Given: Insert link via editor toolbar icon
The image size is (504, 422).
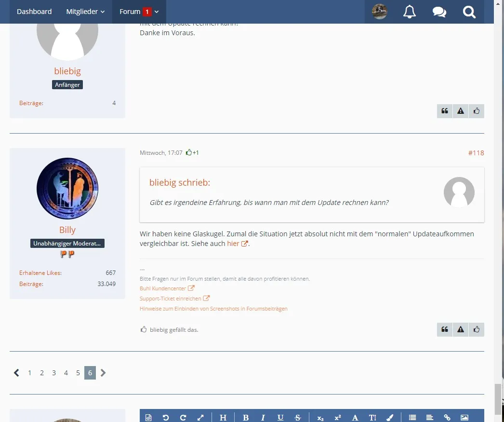Looking at the screenshot, I should pyautogui.click(x=447, y=418).
